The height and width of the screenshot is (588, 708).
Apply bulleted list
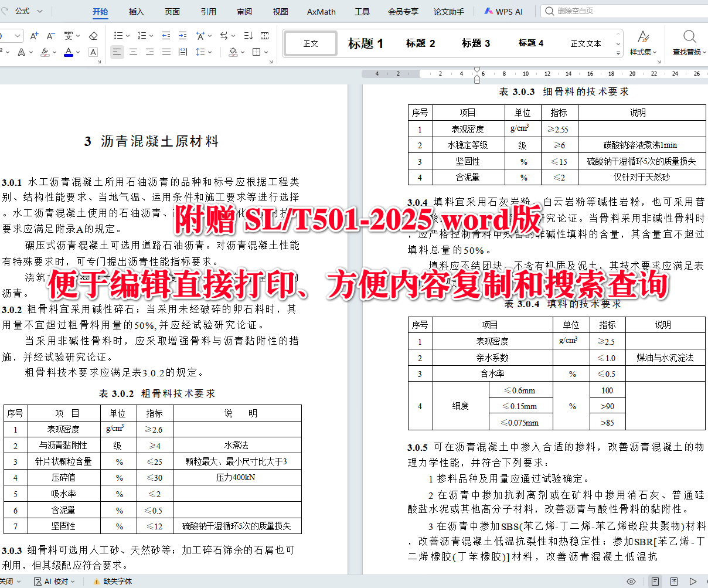[x=118, y=36]
